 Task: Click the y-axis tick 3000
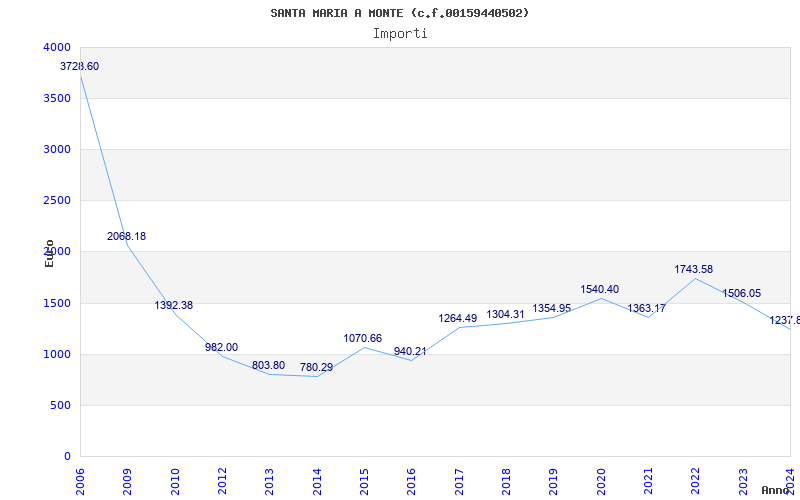tap(58, 149)
